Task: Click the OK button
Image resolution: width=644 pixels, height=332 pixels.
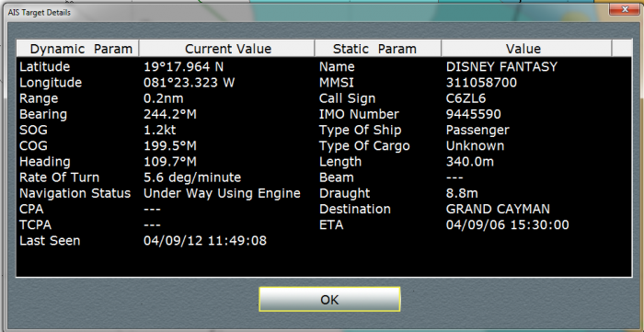Action: pos(329,299)
